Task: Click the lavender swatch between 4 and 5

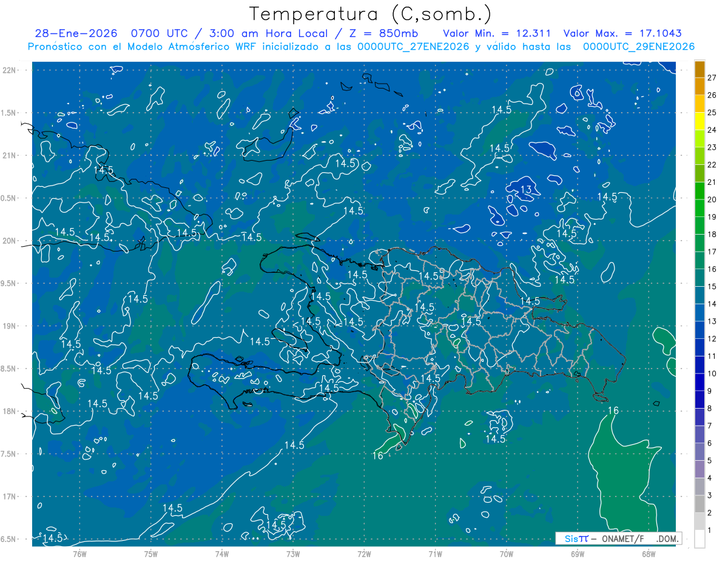Action: 699,469
